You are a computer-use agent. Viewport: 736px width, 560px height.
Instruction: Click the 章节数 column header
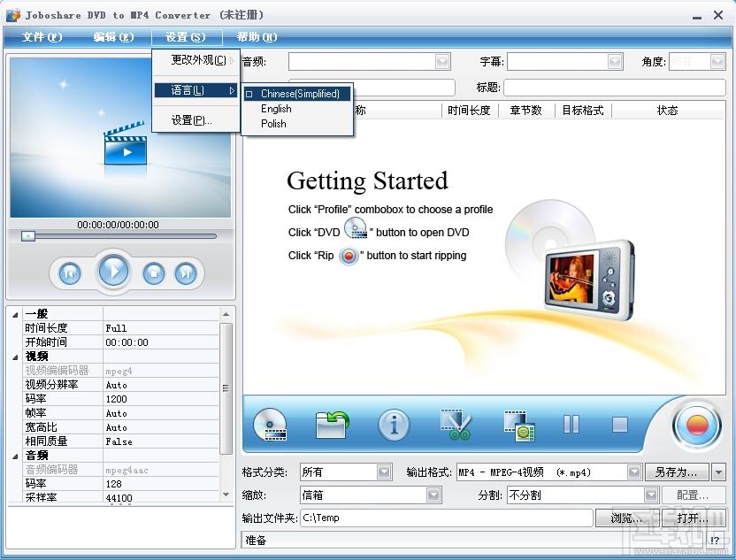(x=525, y=111)
